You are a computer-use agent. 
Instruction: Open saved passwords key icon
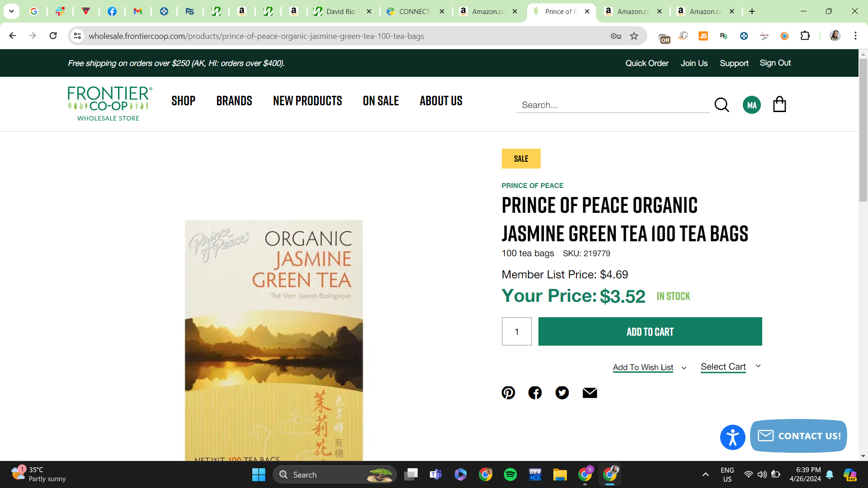[616, 36]
